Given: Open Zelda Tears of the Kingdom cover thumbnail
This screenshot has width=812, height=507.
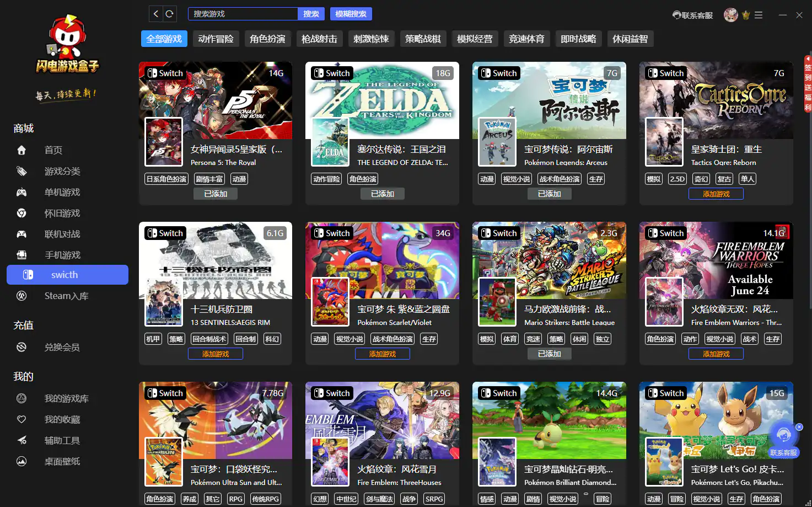Looking at the screenshot, I should (330, 142).
